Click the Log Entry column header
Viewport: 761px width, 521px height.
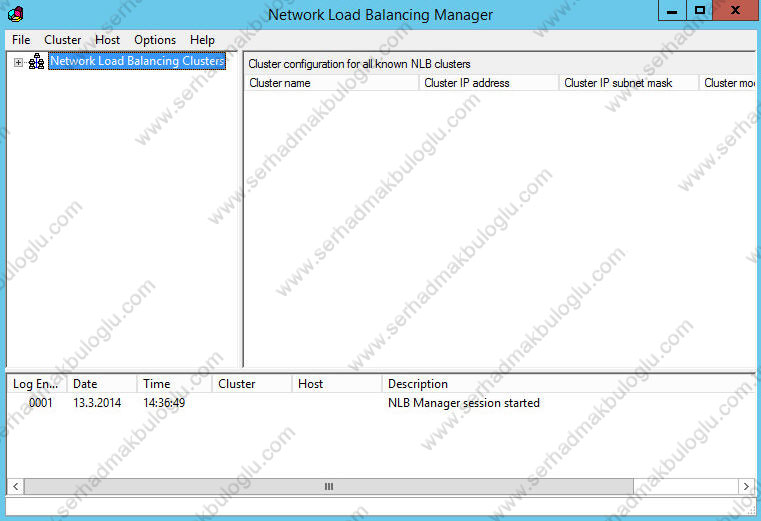pyautogui.click(x=37, y=384)
